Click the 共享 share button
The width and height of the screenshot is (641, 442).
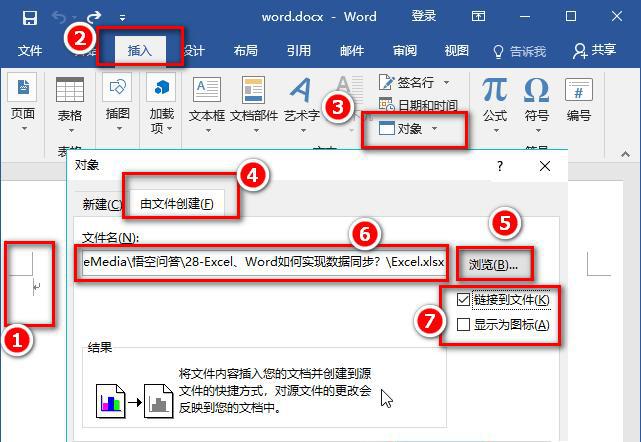click(x=594, y=51)
